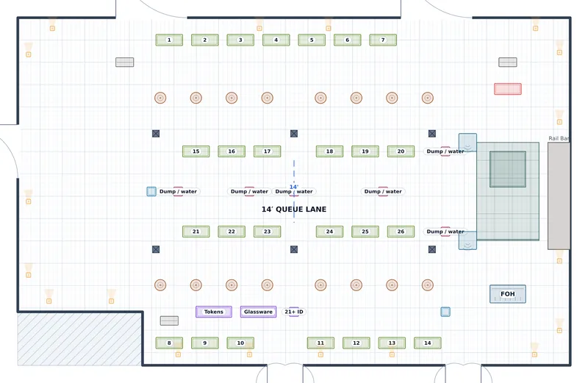The width and height of the screenshot is (588, 383).
Task: Click the FOH mixing desk
Action: (x=508, y=294)
